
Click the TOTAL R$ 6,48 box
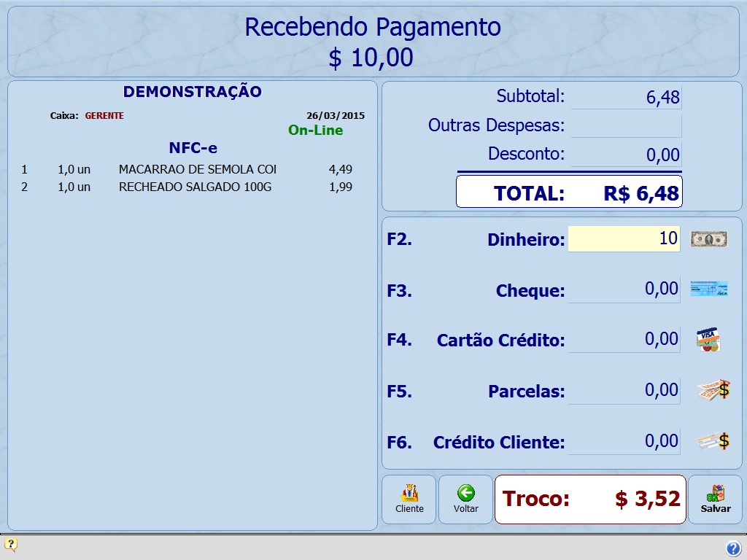coord(569,192)
